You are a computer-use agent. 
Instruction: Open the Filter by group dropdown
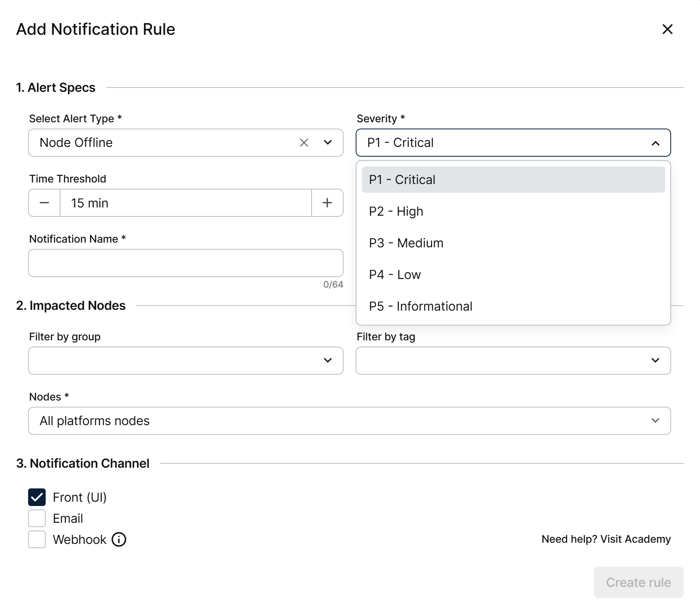click(186, 361)
